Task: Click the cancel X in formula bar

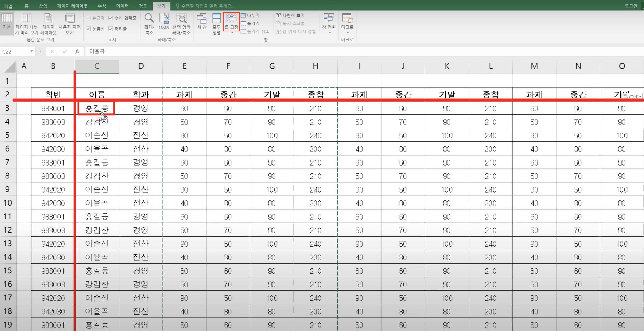Action: tap(52, 51)
